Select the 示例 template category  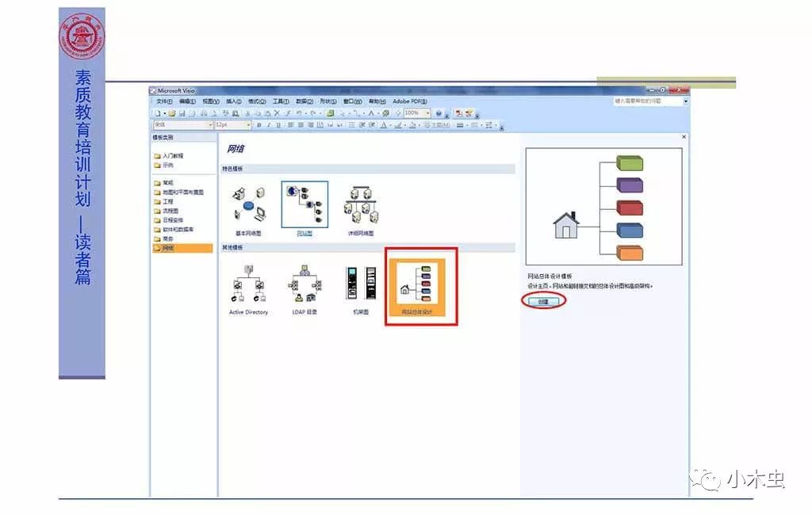pos(163,166)
